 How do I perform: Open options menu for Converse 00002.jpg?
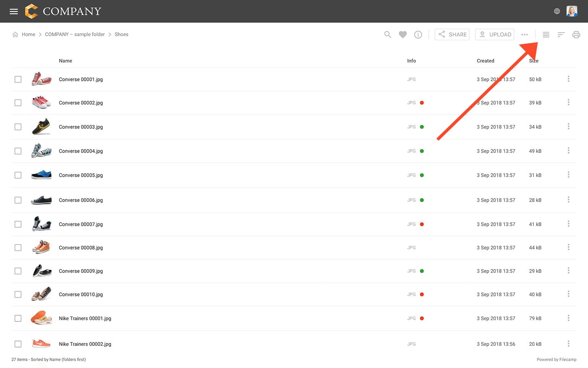click(x=568, y=102)
